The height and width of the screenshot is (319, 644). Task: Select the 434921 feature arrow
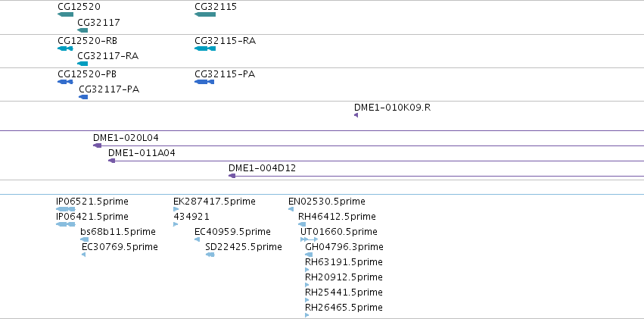coord(176,224)
